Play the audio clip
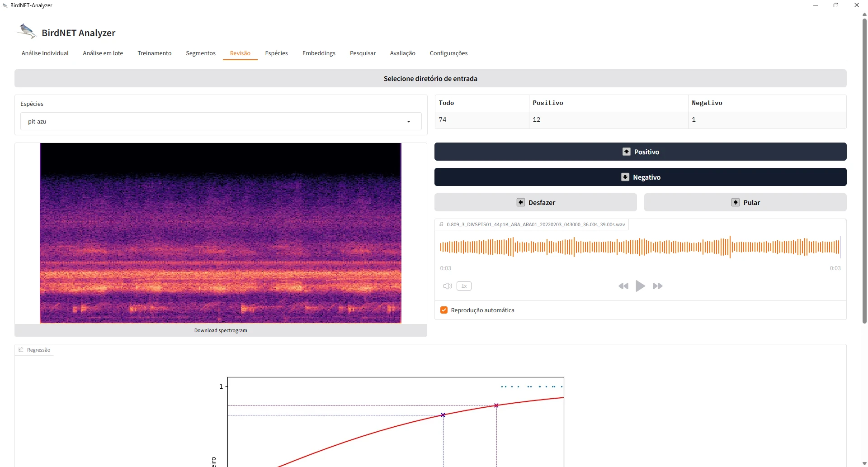 (640, 286)
